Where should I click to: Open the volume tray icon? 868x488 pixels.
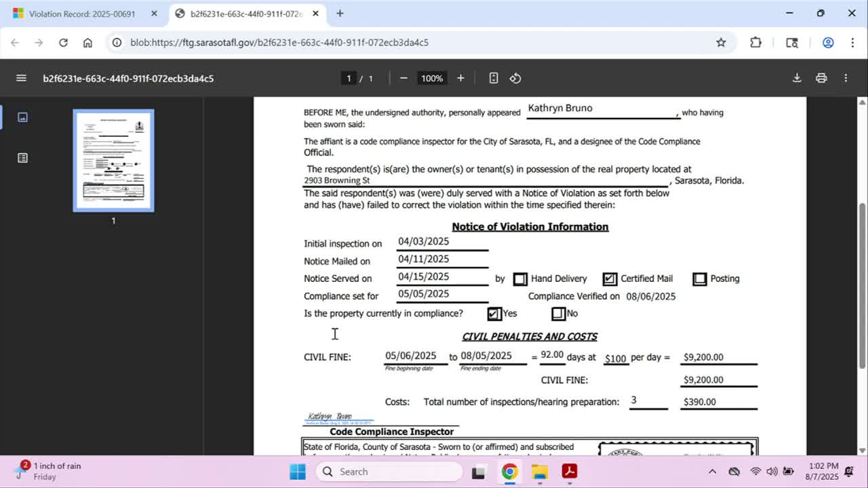point(772,472)
